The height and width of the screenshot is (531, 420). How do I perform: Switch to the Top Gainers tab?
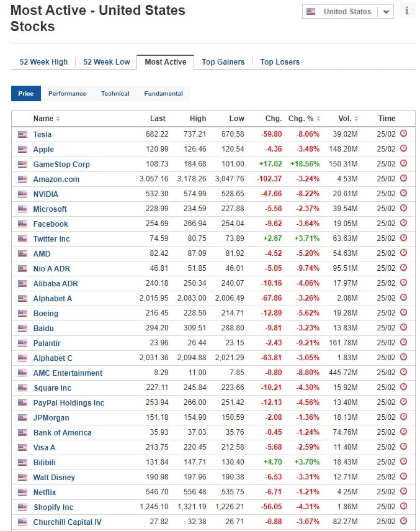pos(223,62)
